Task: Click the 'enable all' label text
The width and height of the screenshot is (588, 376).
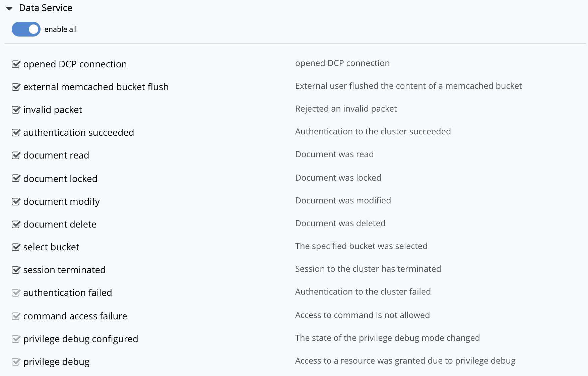Action: coord(60,29)
